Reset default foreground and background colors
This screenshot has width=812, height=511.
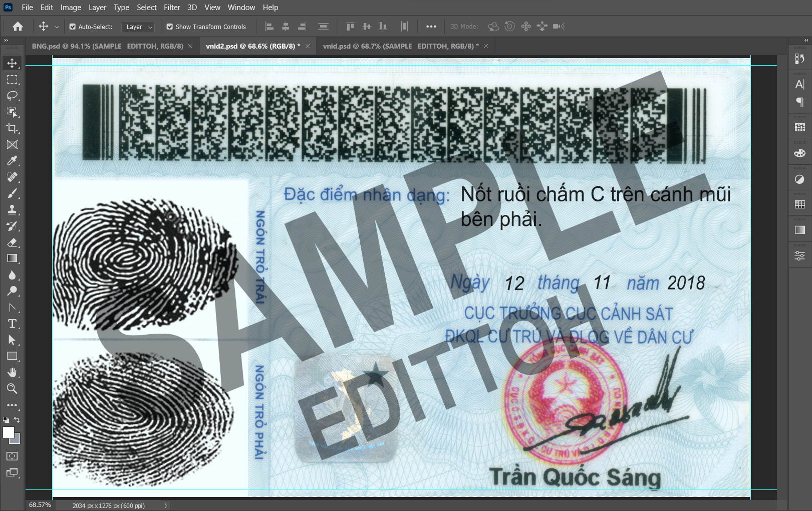coord(6,420)
